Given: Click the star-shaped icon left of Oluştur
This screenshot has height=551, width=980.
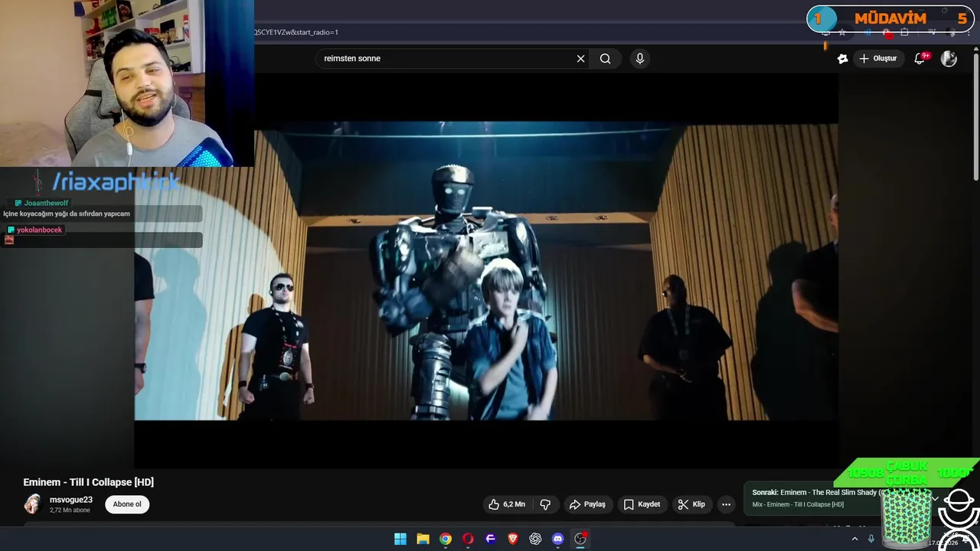Looking at the screenshot, I should (x=843, y=58).
